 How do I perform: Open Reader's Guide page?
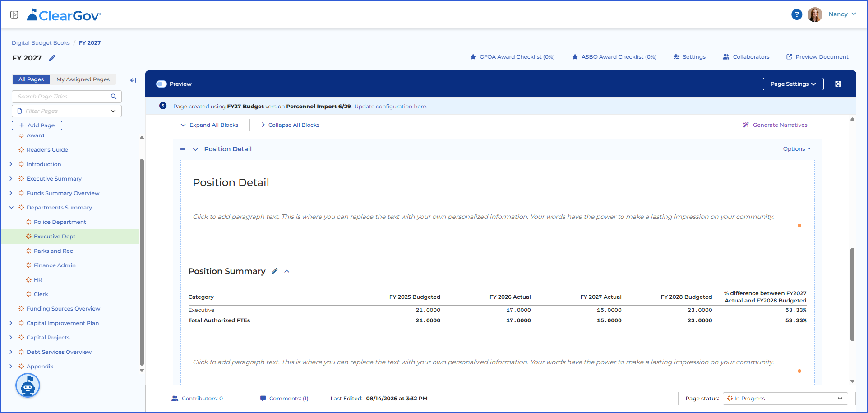pos(47,150)
